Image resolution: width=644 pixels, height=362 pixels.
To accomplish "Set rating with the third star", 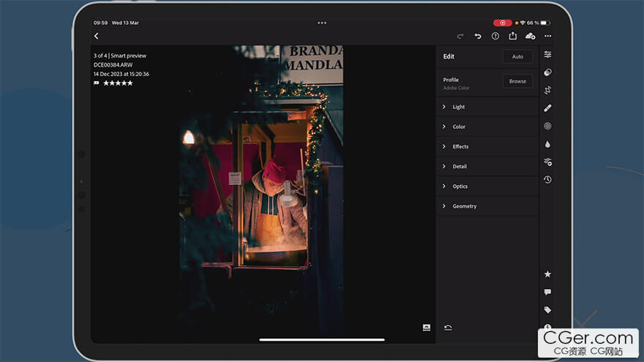I will (x=119, y=83).
